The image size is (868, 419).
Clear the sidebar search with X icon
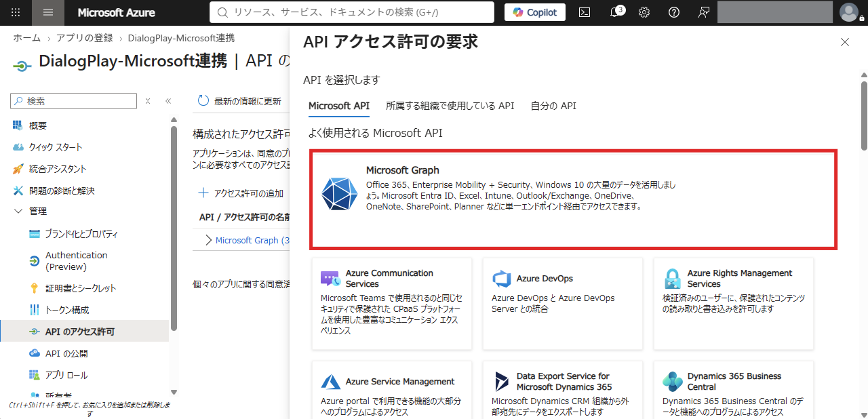(x=148, y=101)
